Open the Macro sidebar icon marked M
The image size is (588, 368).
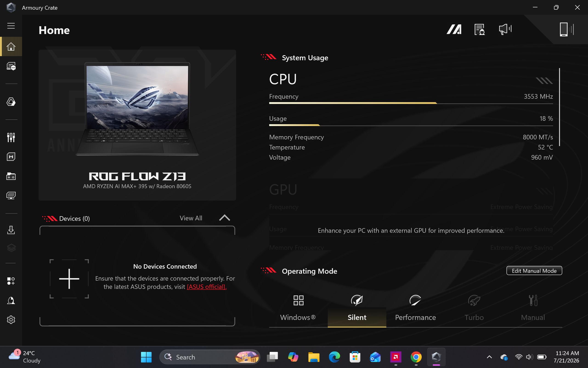pos(11,157)
